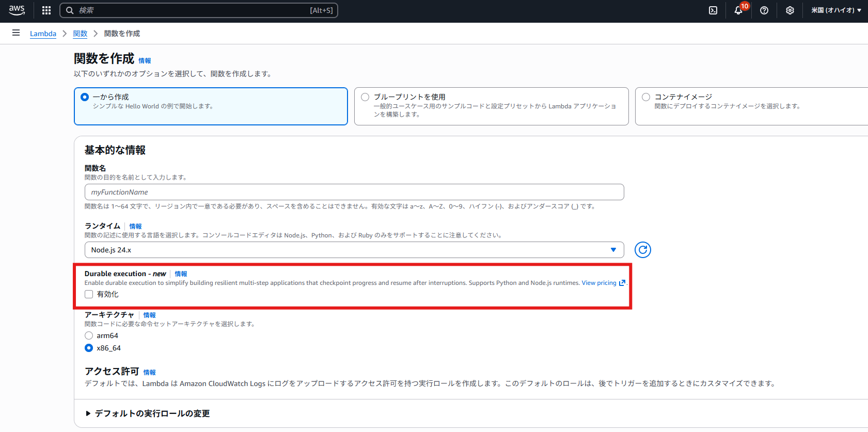Open CloudShell from the top bar
The width and height of the screenshot is (868, 432).
pyautogui.click(x=713, y=10)
